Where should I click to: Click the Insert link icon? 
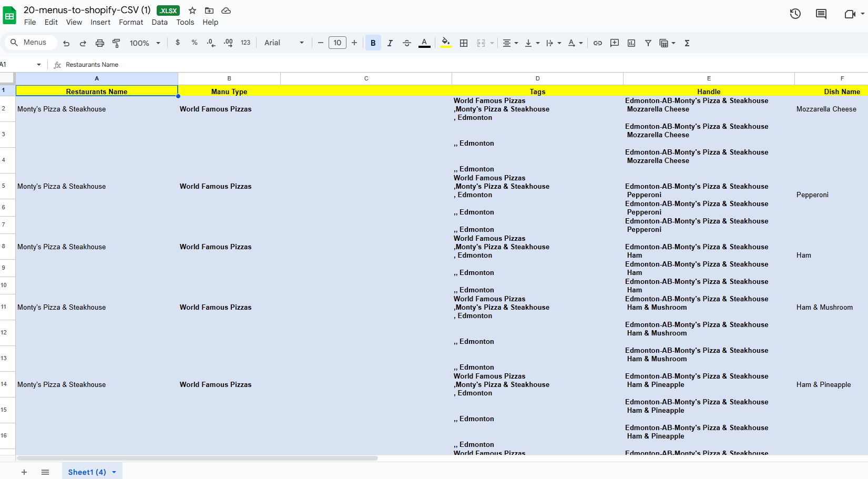tap(597, 43)
